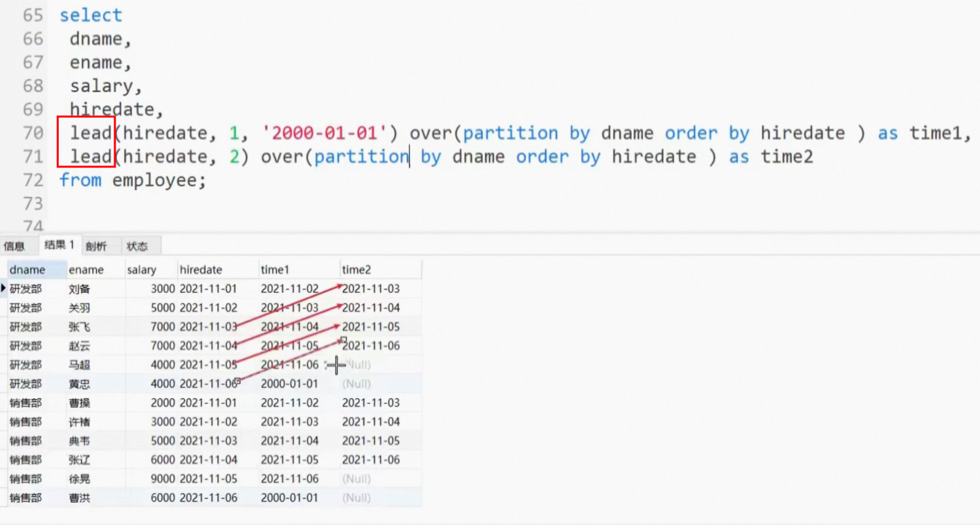The width and height of the screenshot is (980, 525).
Task: Click the (Null) time2 cell in 曹洪's row
Action: click(357, 498)
